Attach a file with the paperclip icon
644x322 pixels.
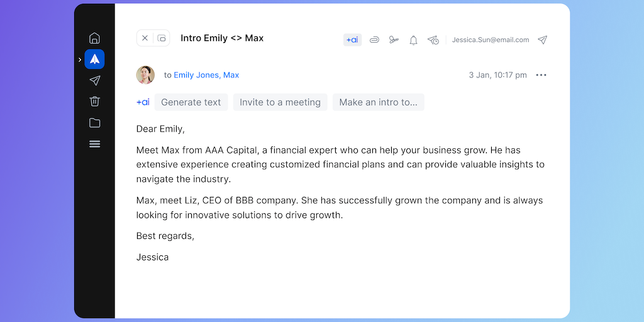[x=374, y=40]
